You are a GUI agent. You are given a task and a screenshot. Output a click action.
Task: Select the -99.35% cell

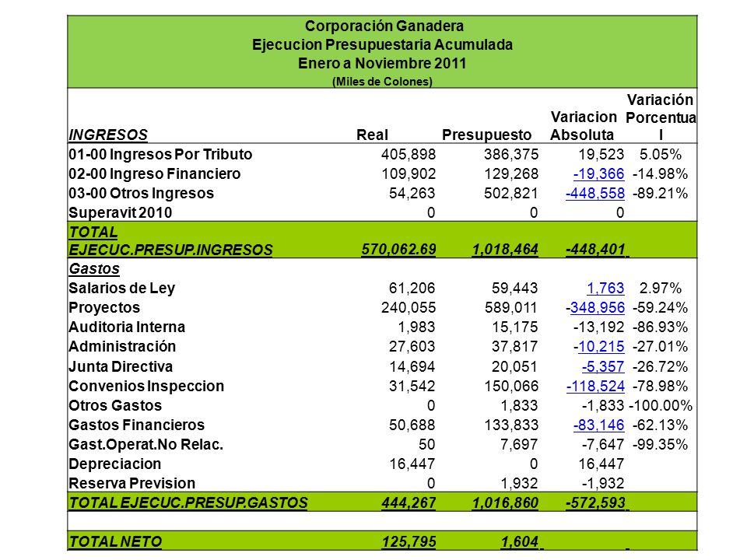660,444
